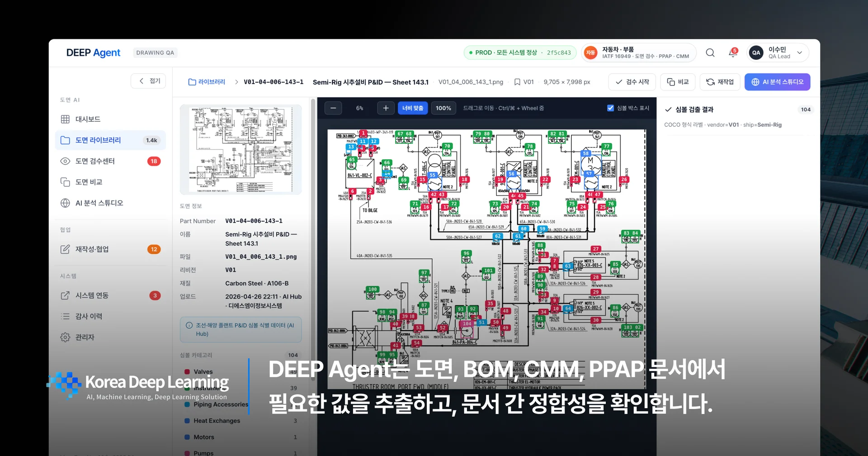The height and width of the screenshot is (456, 868).
Task: Click the 조선·해양 플랜트 P&ID info banner
Action: (241, 329)
